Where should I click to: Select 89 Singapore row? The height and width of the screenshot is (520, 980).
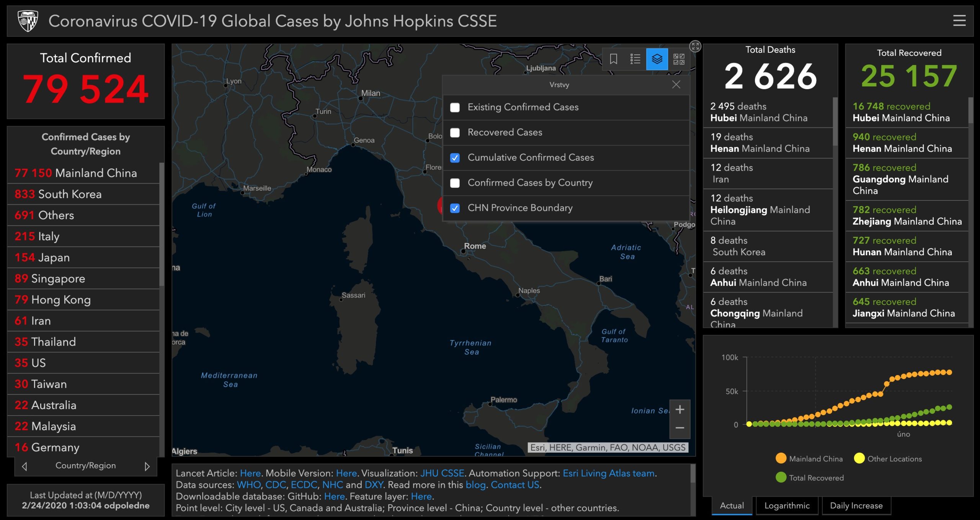pyautogui.click(x=83, y=278)
